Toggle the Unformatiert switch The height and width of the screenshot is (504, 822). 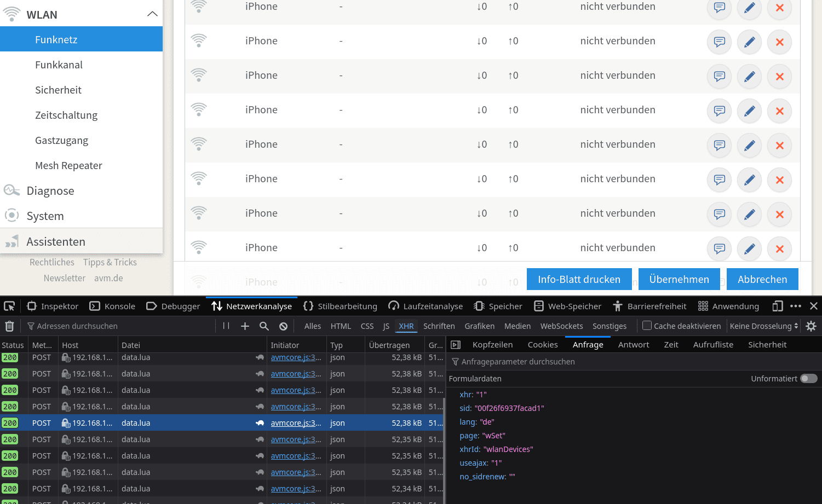click(809, 379)
